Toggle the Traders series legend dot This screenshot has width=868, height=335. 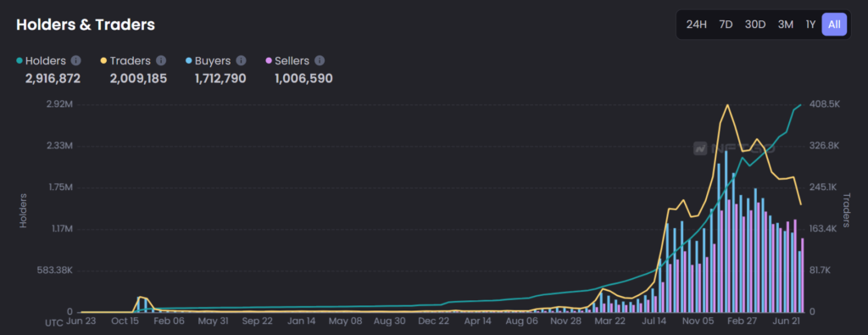click(x=103, y=61)
